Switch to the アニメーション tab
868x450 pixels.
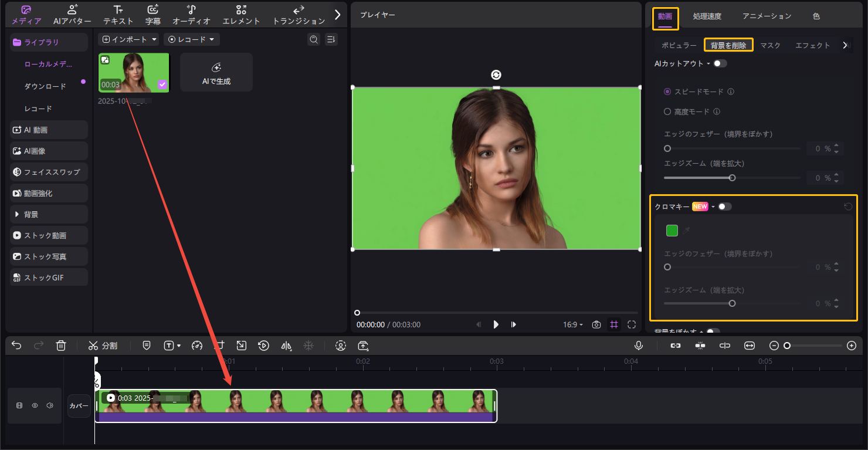[767, 16]
